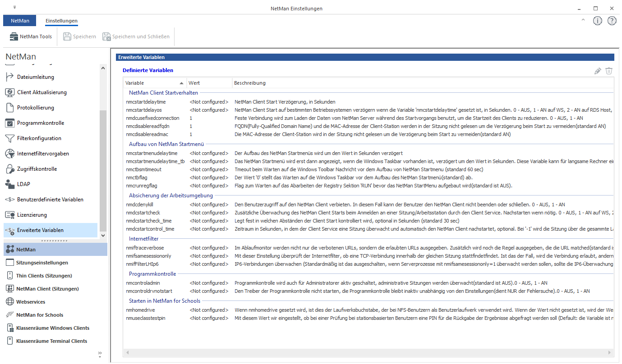The image size is (622, 364).
Task: Open the info icon in title area
Action: (598, 21)
